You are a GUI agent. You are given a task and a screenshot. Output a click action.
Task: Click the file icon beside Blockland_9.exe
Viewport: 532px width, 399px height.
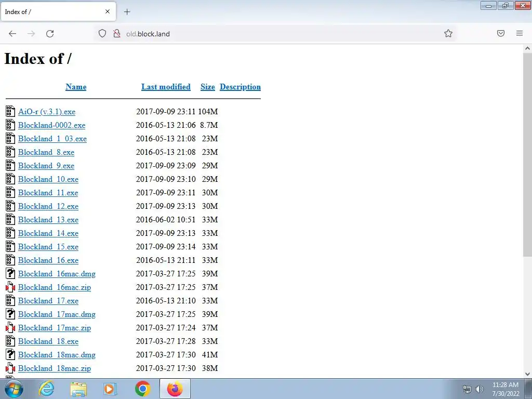pyautogui.click(x=10, y=165)
